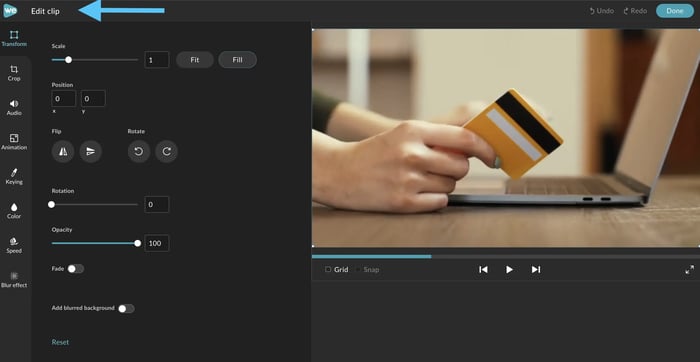Click the video preview image
Screen dimensions: 700x362
(x=506, y=138)
